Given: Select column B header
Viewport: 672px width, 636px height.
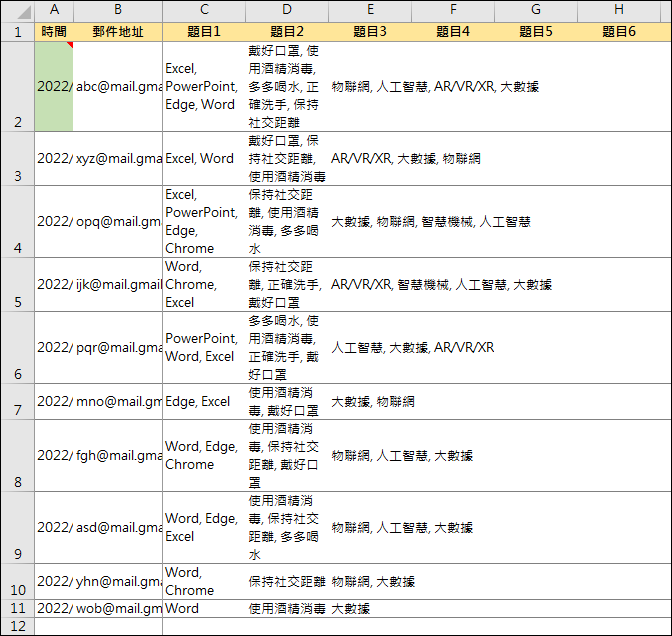Looking at the screenshot, I should click(x=118, y=11).
